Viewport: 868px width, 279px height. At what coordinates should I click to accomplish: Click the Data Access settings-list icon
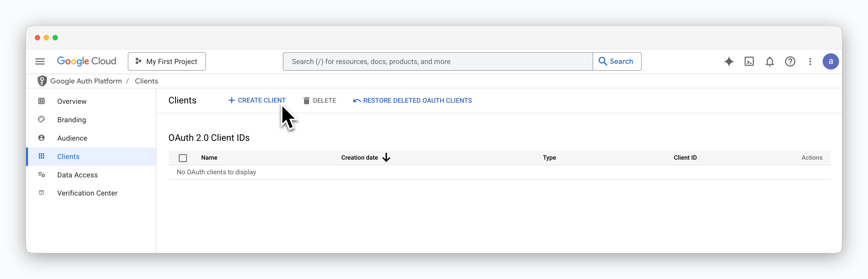click(41, 175)
